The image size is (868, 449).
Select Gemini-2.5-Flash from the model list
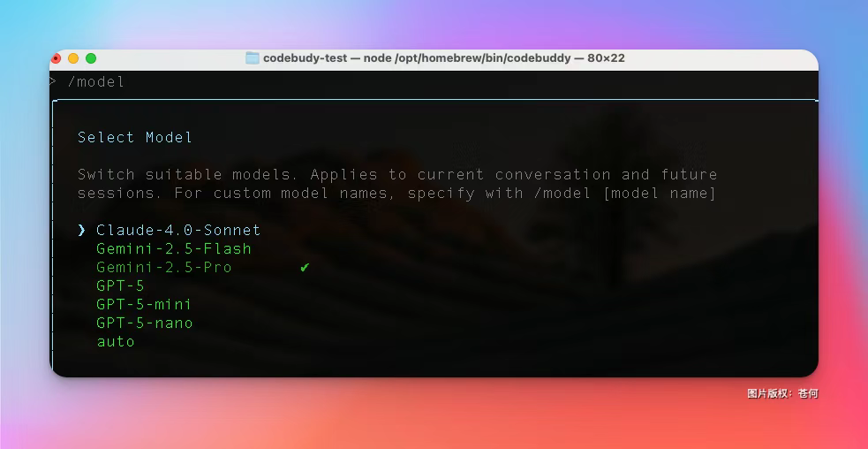pyautogui.click(x=173, y=248)
